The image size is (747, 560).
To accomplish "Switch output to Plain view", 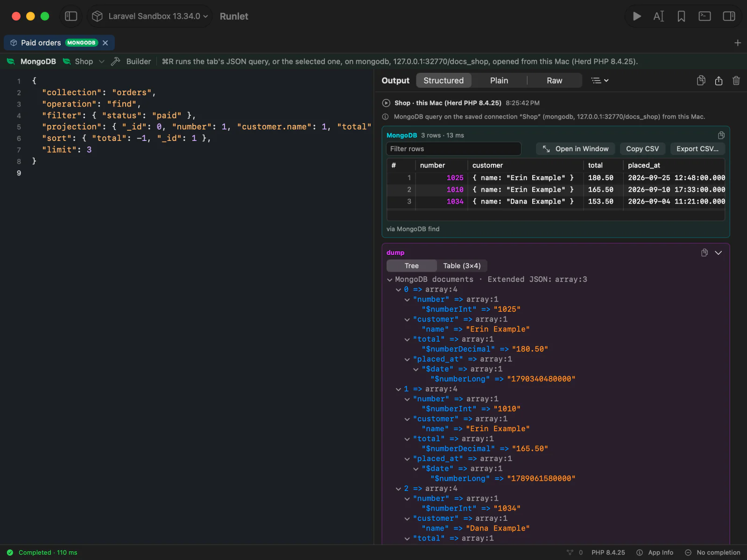I will pyautogui.click(x=499, y=81).
